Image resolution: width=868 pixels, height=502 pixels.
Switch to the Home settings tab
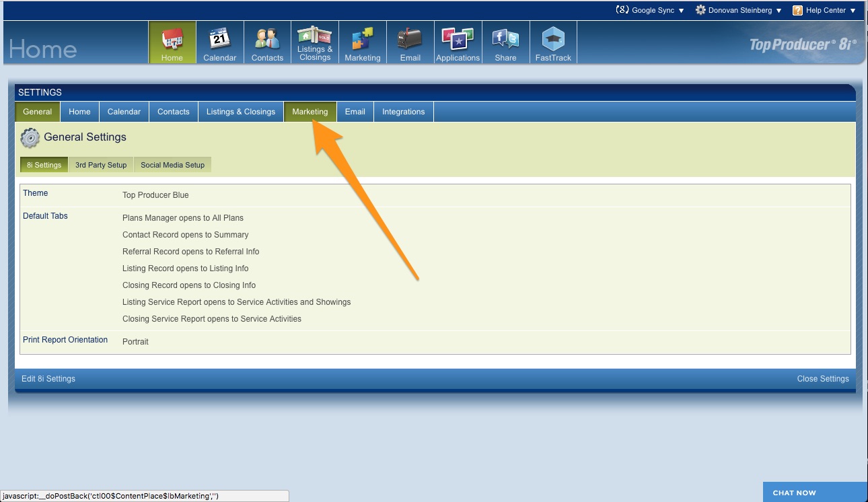point(79,112)
